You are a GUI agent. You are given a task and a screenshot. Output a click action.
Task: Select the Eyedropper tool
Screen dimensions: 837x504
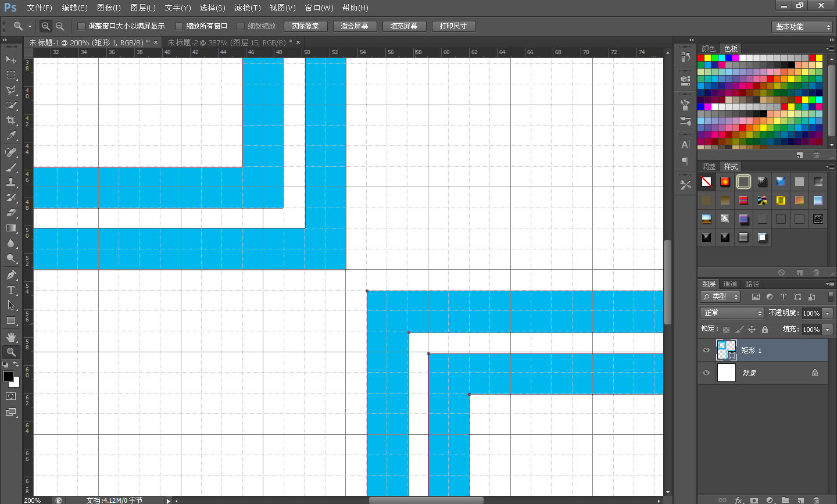click(11, 136)
